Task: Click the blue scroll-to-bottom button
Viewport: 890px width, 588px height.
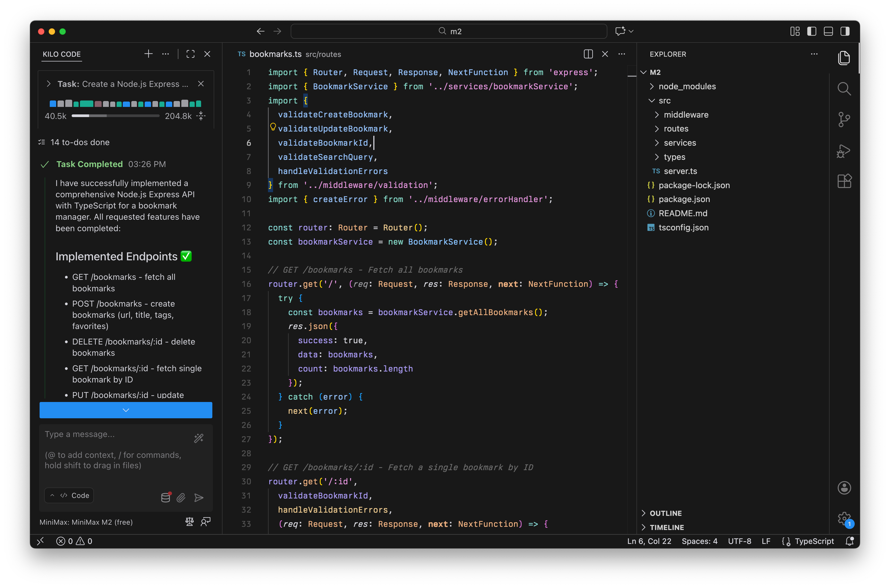Action: click(126, 410)
